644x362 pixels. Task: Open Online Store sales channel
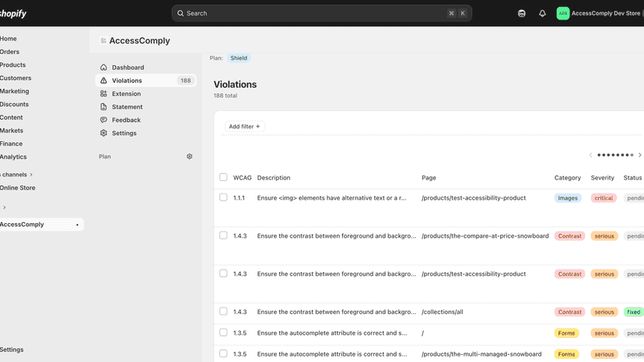[x=18, y=187]
